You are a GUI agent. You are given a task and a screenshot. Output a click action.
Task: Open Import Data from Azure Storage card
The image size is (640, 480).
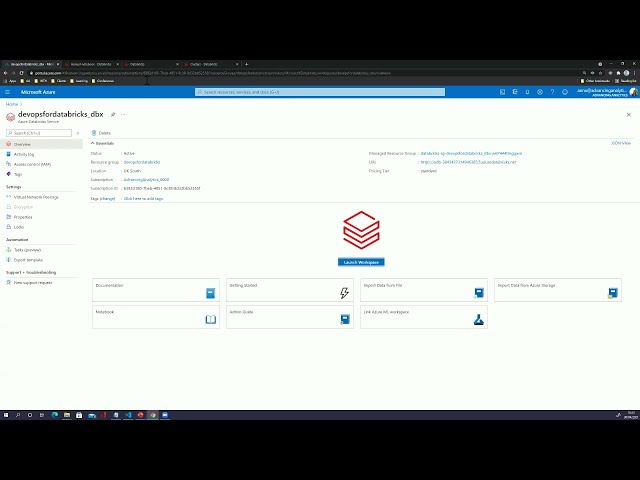pyautogui.click(x=558, y=290)
